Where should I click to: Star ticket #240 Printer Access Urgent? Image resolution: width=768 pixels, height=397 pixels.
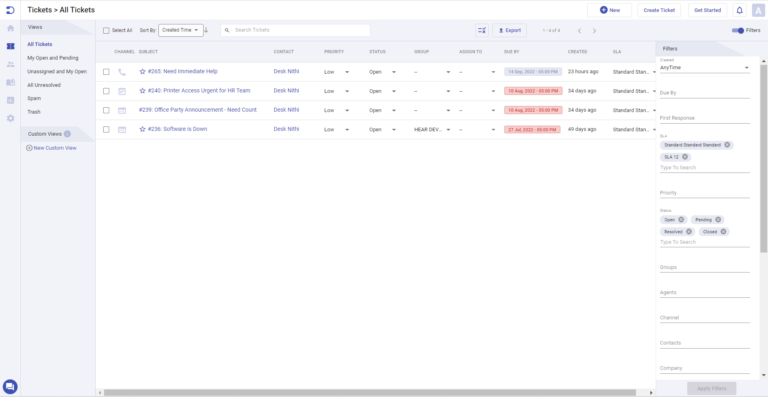coord(143,91)
